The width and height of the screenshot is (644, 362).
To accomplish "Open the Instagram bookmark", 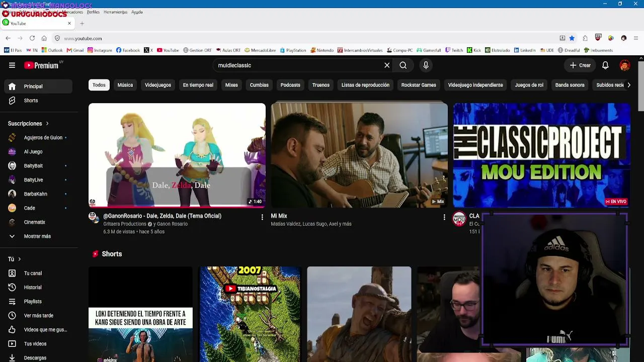I will [x=100, y=50].
